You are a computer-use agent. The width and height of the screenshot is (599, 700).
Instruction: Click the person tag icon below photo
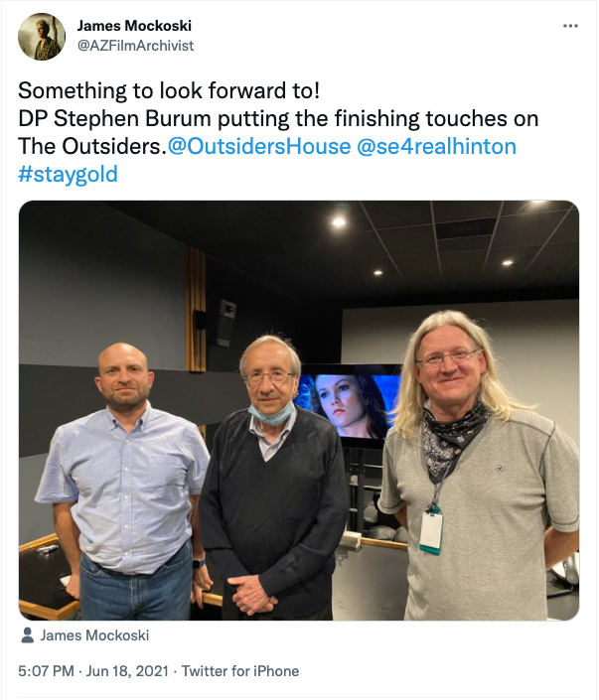[27, 635]
